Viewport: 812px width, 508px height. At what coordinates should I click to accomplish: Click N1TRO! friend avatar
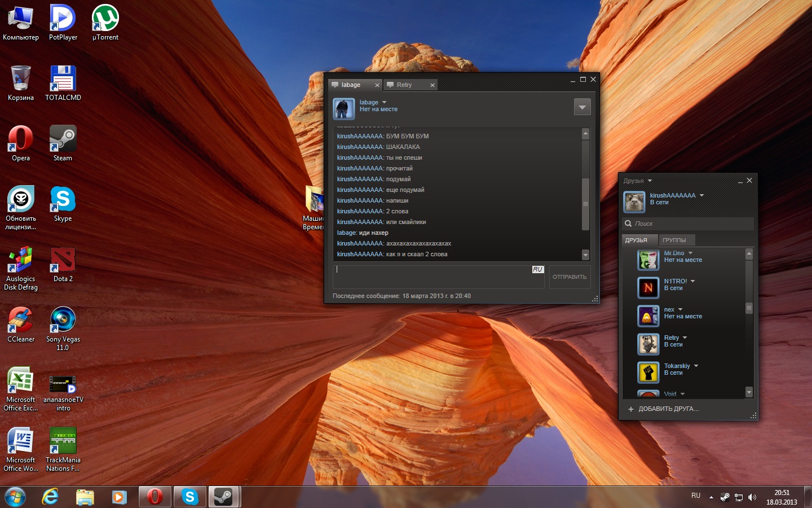coord(648,288)
